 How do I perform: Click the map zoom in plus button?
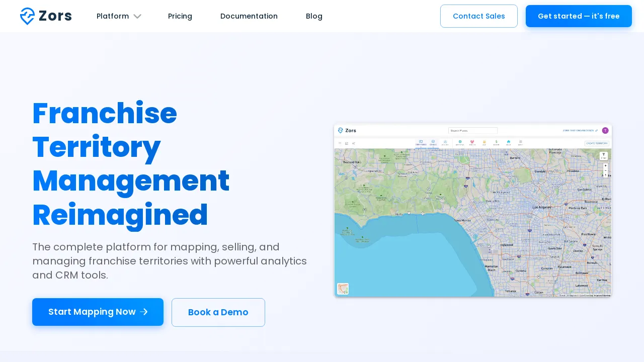click(x=605, y=165)
